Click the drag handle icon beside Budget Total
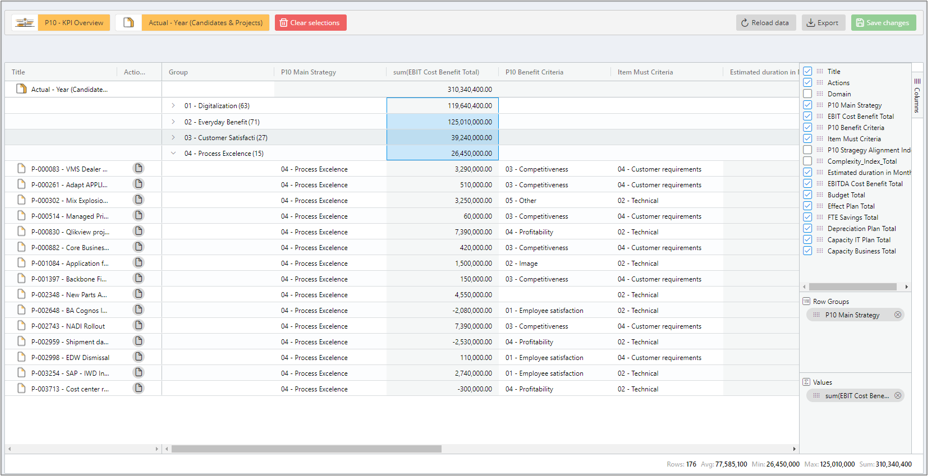928x476 pixels. coord(820,195)
